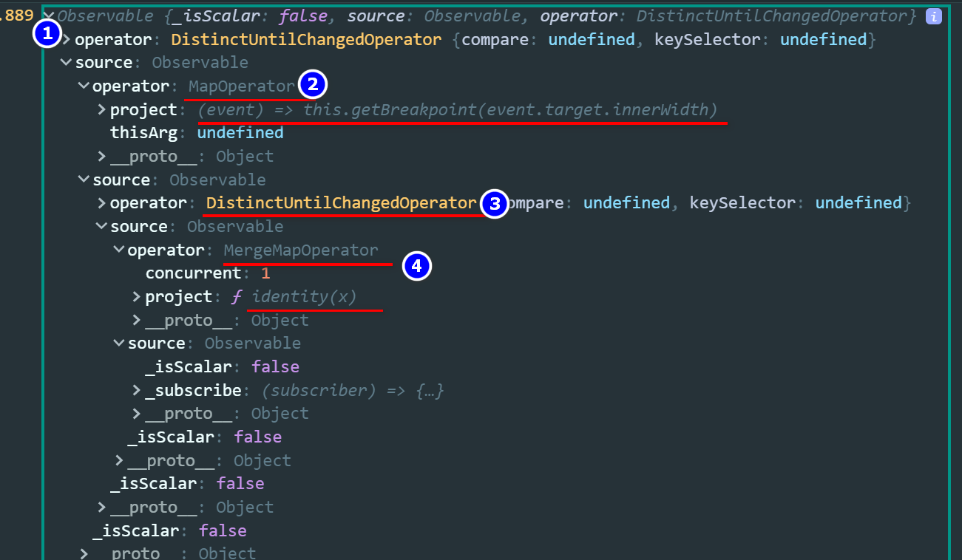Click the MergeMapOperator class name text

[x=300, y=250]
